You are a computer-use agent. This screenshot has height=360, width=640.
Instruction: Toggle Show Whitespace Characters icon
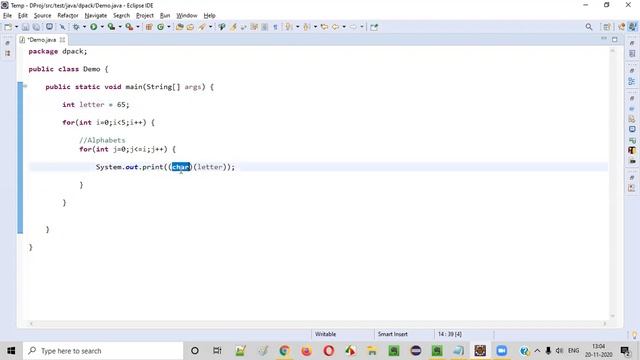point(276,27)
